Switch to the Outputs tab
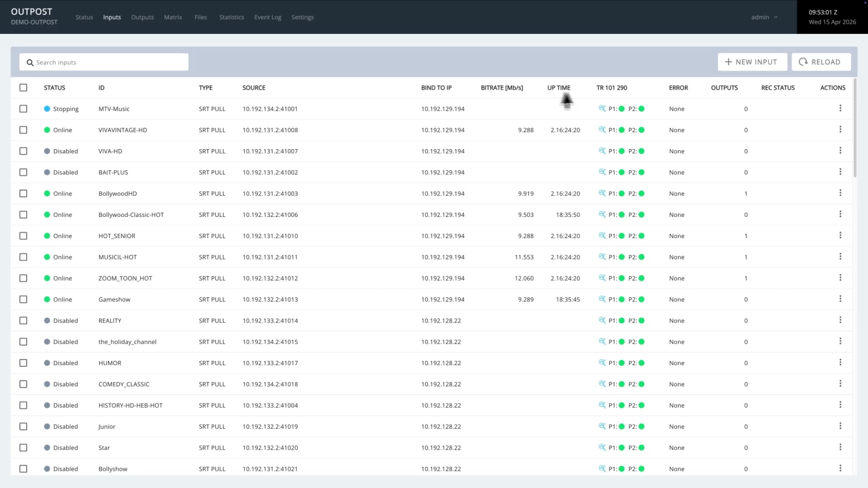 142,17
